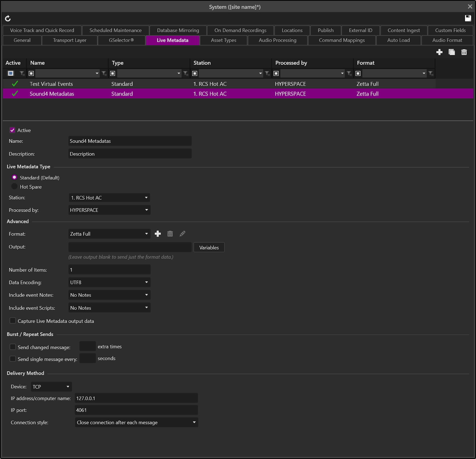Click filter operator icon in Type column
476x459 pixels.
pyautogui.click(x=113, y=73)
